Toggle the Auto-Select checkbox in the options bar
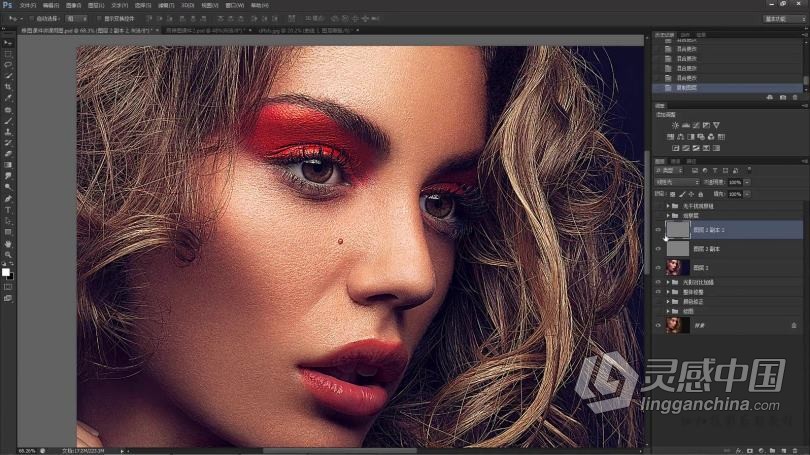This screenshot has height=455, width=810. click(32, 19)
